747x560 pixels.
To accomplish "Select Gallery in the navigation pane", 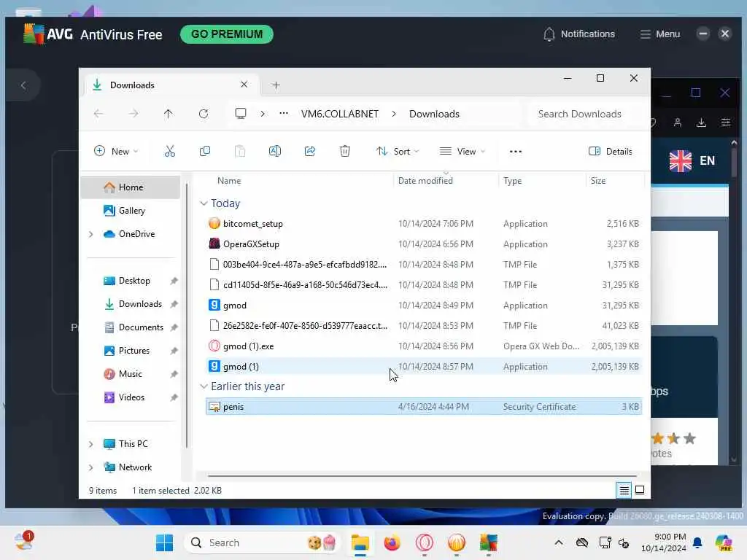I will (x=131, y=211).
